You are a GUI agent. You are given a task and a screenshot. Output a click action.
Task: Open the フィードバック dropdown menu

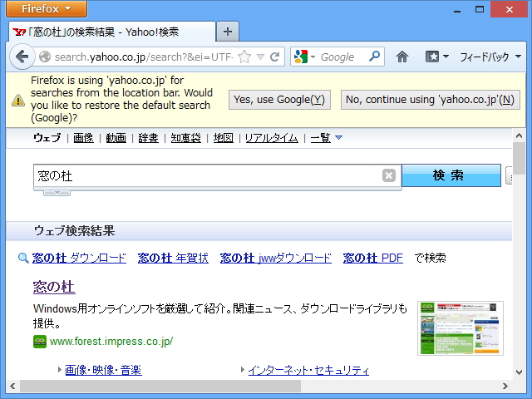tap(490, 57)
